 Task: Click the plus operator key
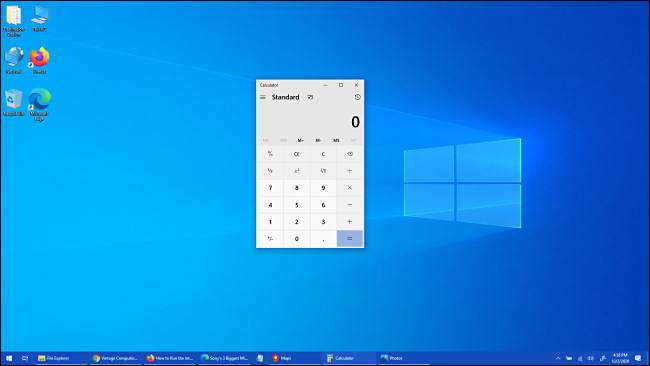pyautogui.click(x=350, y=222)
